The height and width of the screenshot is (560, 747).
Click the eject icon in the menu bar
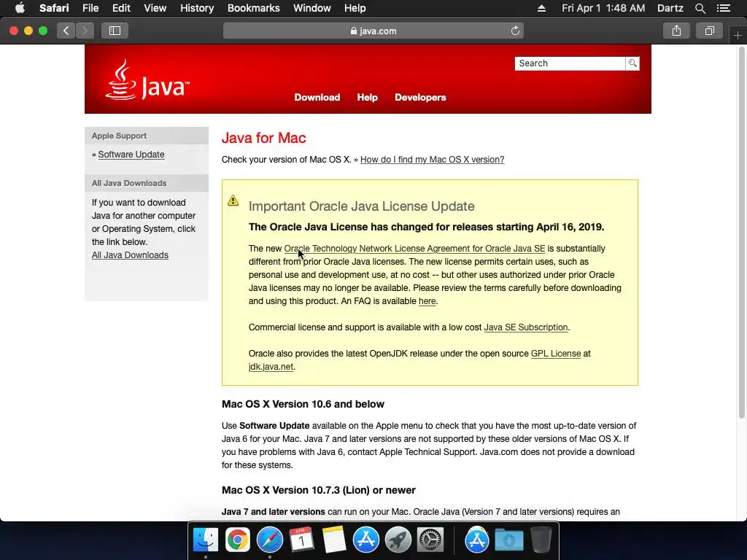542,8
